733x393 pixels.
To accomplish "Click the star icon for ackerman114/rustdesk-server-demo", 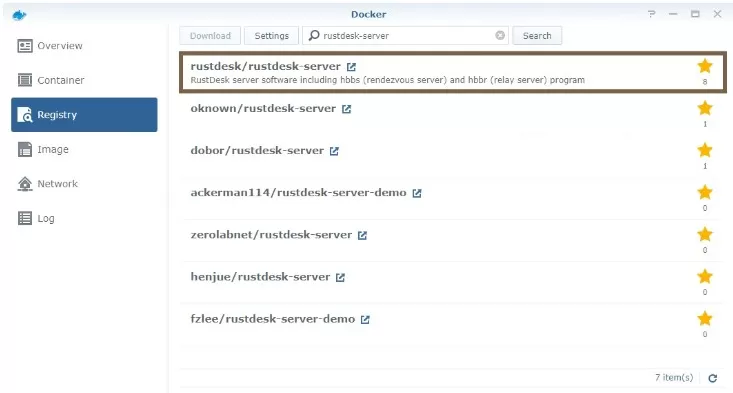I will pos(704,192).
